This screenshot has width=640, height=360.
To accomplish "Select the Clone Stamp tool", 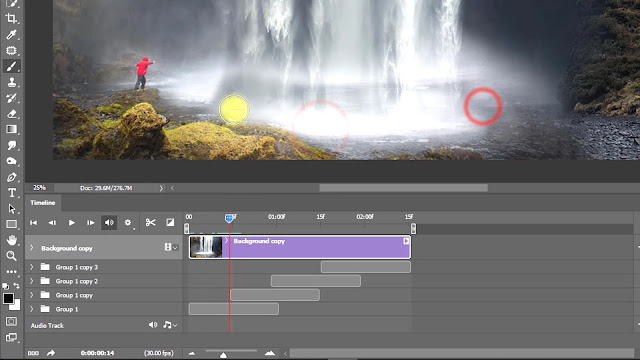I will coord(11,82).
